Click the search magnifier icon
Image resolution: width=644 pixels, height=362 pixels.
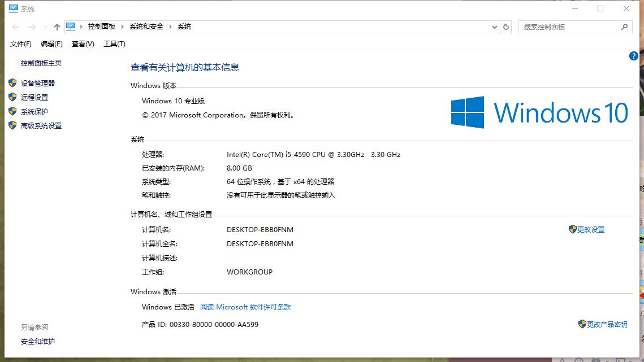pos(624,27)
